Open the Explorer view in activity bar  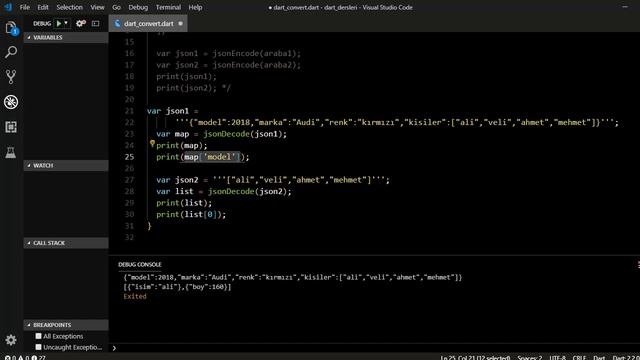[x=11, y=28]
